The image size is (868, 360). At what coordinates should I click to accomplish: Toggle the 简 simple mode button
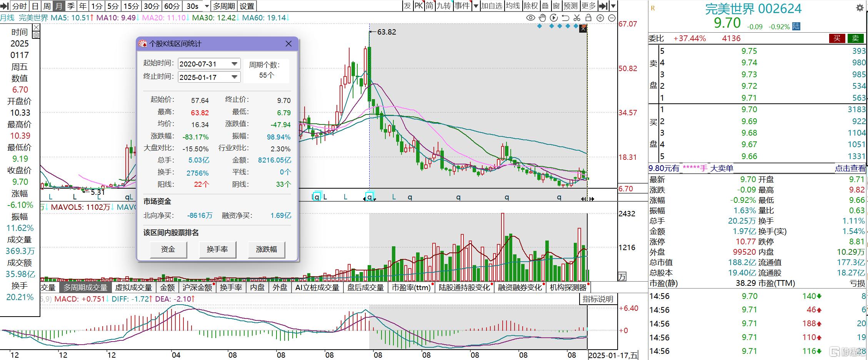(430, 6)
